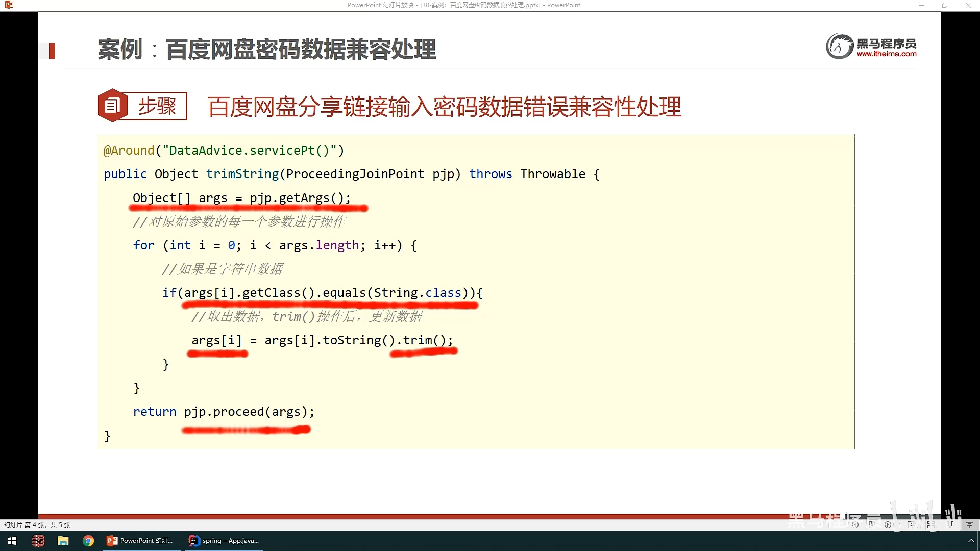Open Windows Start menu

click(12, 541)
